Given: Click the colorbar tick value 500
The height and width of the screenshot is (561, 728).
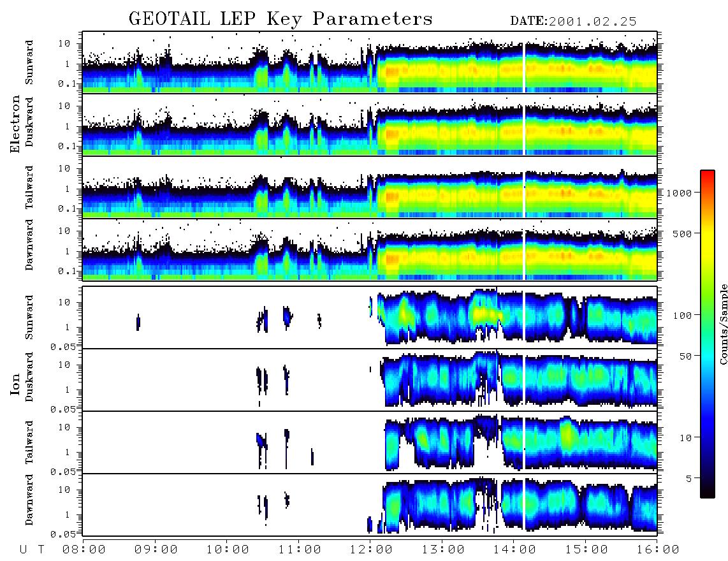Looking at the screenshot, I should tap(683, 233).
